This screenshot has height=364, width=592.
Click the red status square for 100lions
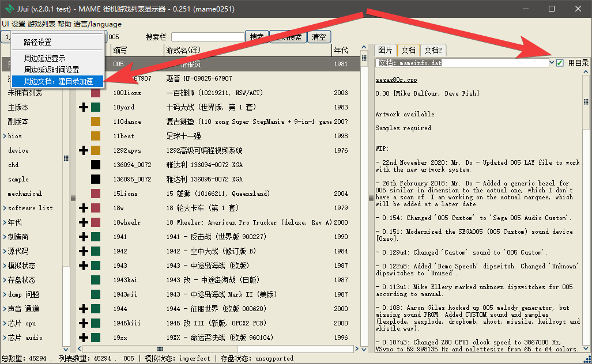96,93
